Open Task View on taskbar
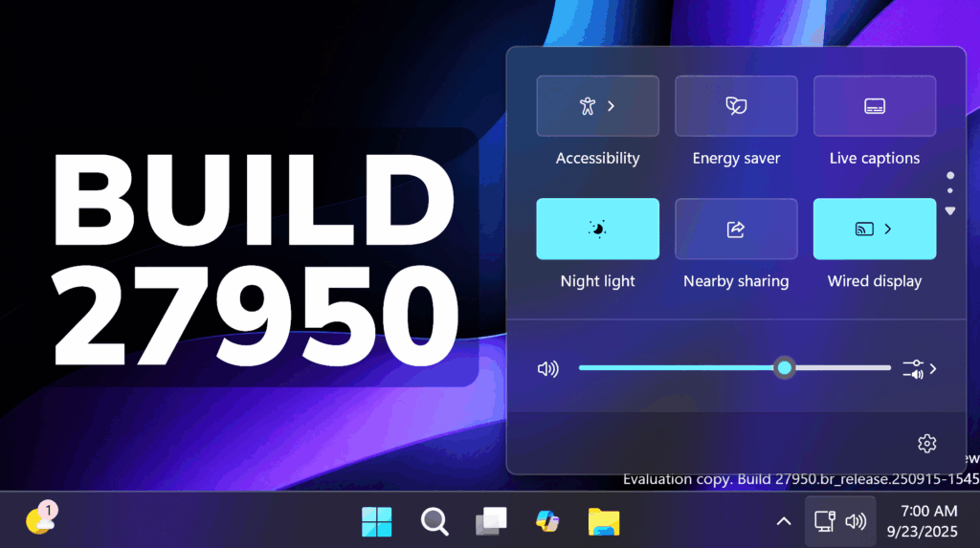Screen dimensions: 980x548 coord(491,521)
